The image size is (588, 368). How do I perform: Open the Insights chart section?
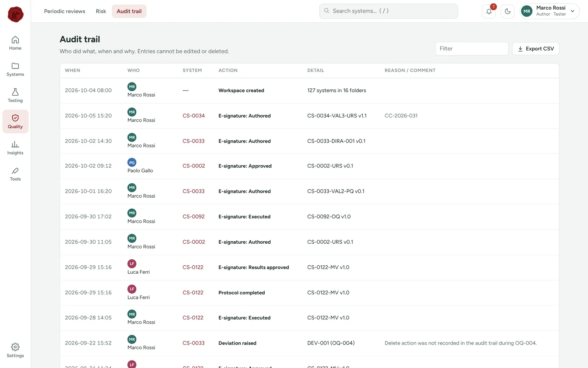click(x=15, y=148)
